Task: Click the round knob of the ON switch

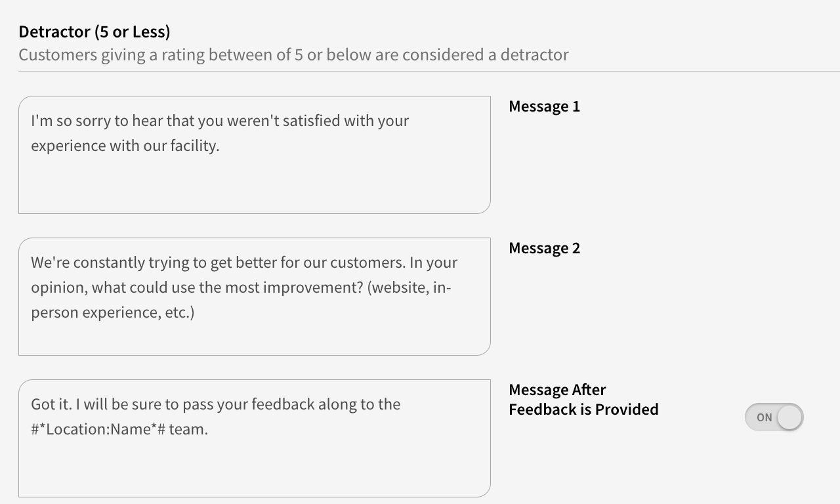Action: tap(789, 417)
